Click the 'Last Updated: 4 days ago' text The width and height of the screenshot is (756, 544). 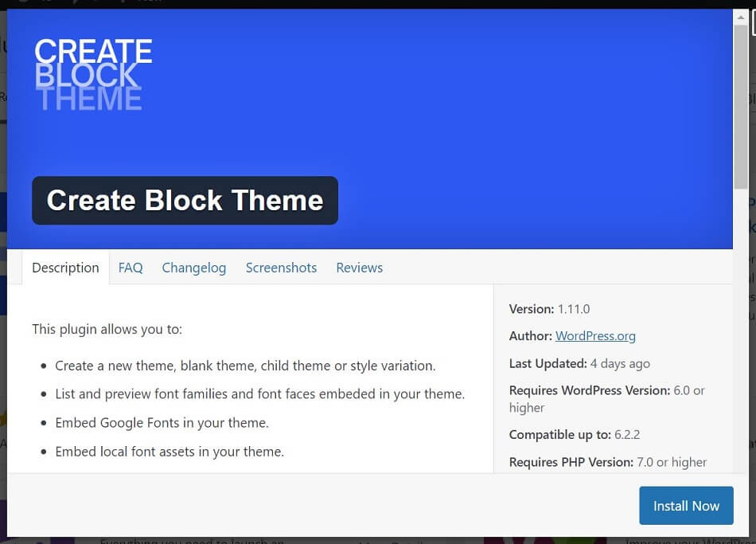[579, 363]
